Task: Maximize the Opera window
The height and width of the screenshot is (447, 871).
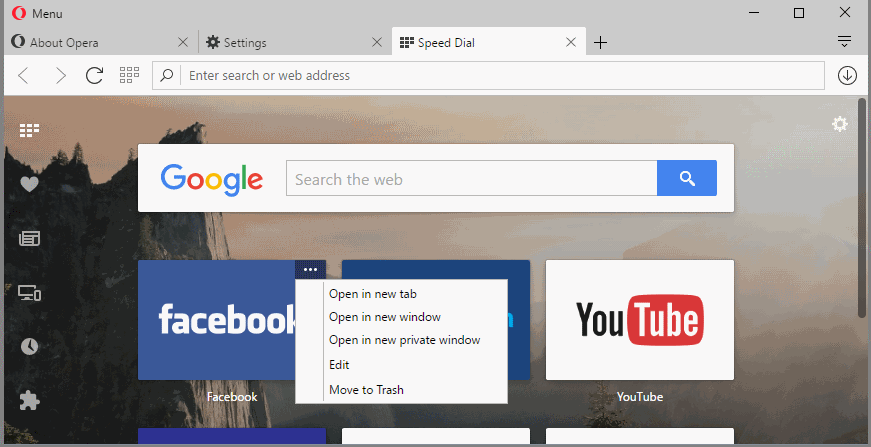Action: (799, 13)
